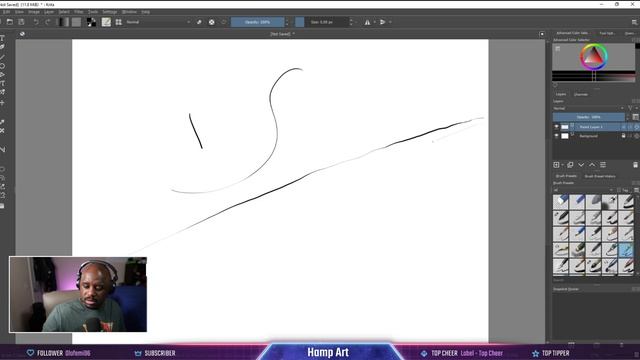Open the Help menu
This screenshot has height=360, width=640.
click(145, 12)
